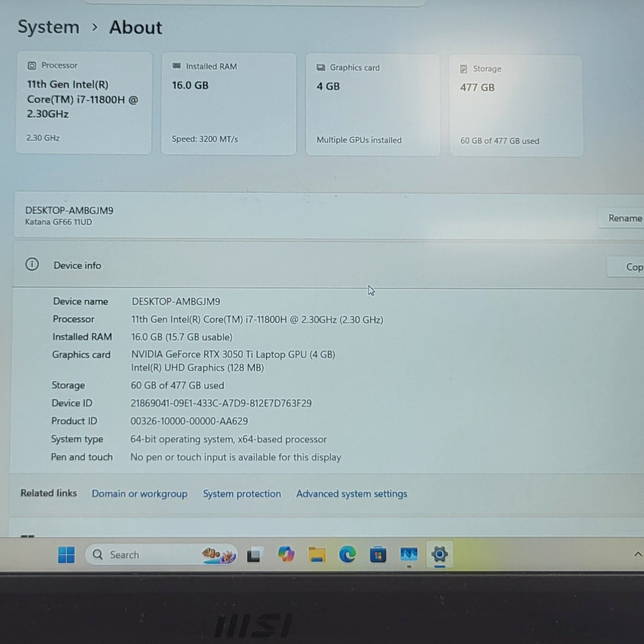Click the search highlight fish image

click(219, 555)
